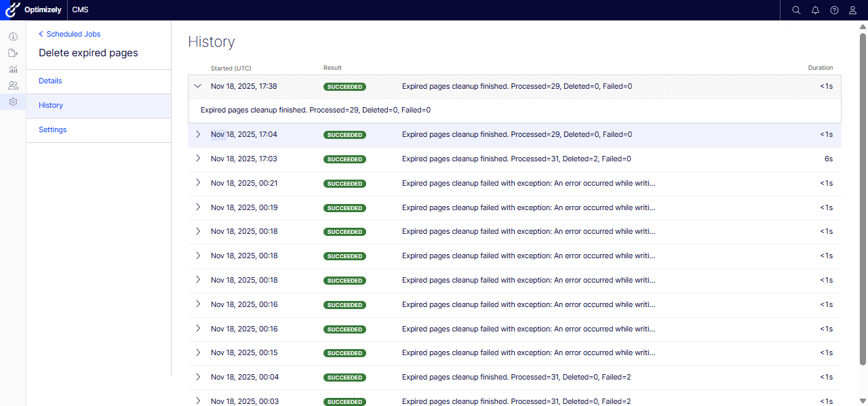Switch to the Settings section
Screen dimensions: 868x406
pos(52,129)
